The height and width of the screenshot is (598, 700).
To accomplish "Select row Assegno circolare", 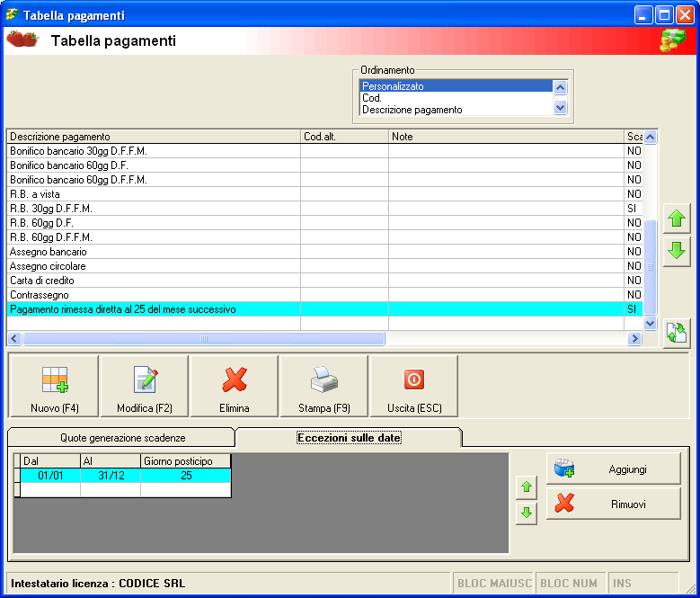I will (325, 266).
